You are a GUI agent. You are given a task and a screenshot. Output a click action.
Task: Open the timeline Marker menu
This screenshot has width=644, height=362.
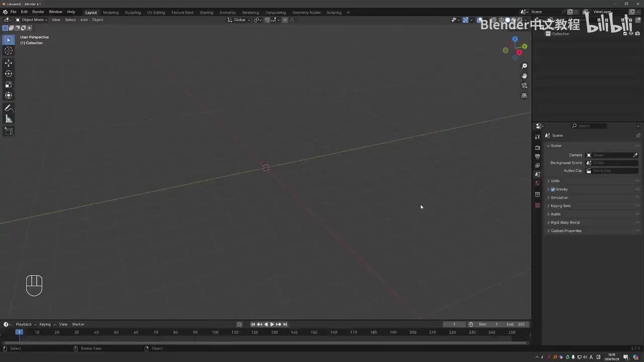[x=78, y=324]
